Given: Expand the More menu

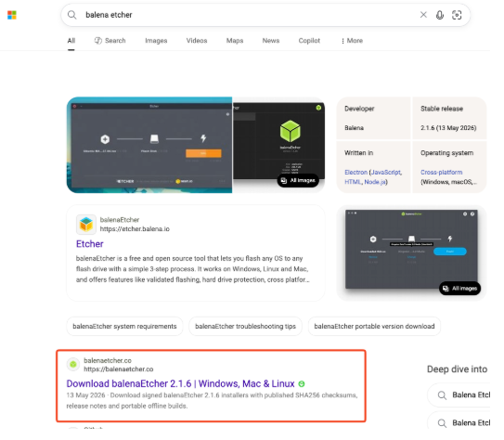Looking at the screenshot, I should point(353,41).
